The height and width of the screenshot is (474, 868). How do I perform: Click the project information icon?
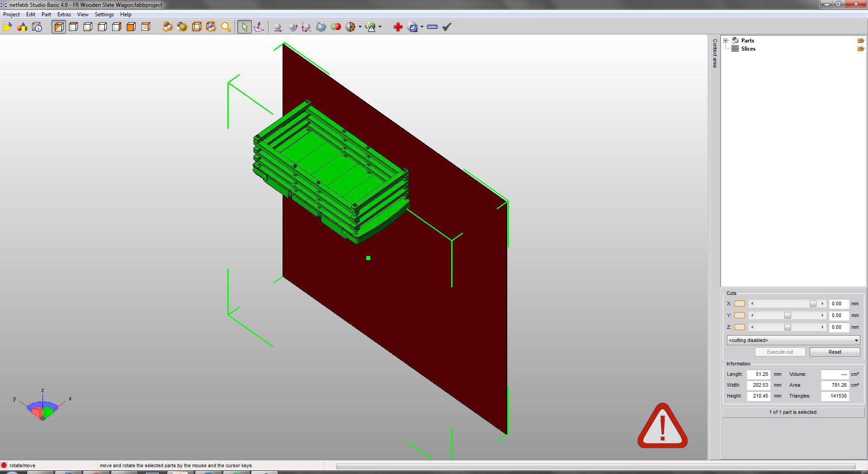[36, 27]
